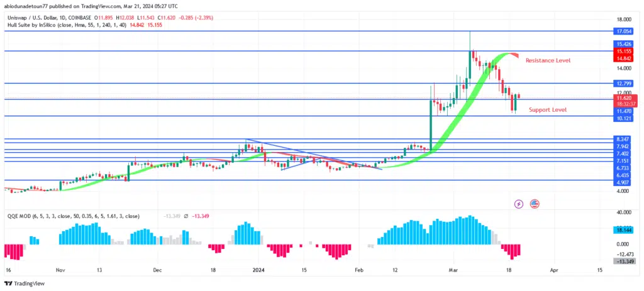The width and height of the screenshot is (644, 291).
Task: Click the Feb label on the time axis
Action: pyautogui.click(x=359, y=270)
